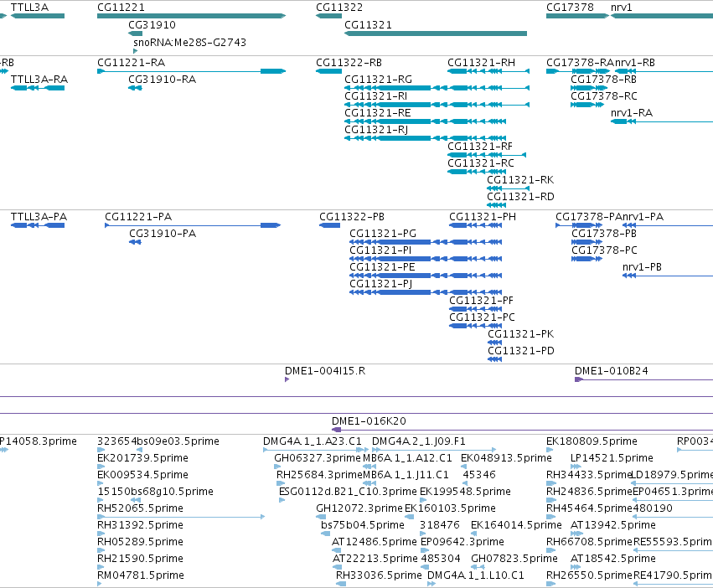Select protein CG11322-PB label
Screen dimensions: 713x588
coord(352,216)
